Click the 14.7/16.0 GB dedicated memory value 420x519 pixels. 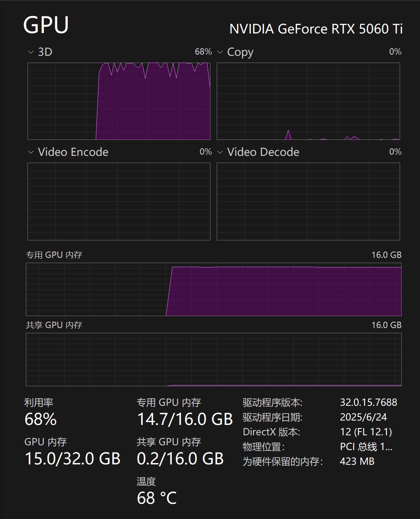click(x=184, y=419)
